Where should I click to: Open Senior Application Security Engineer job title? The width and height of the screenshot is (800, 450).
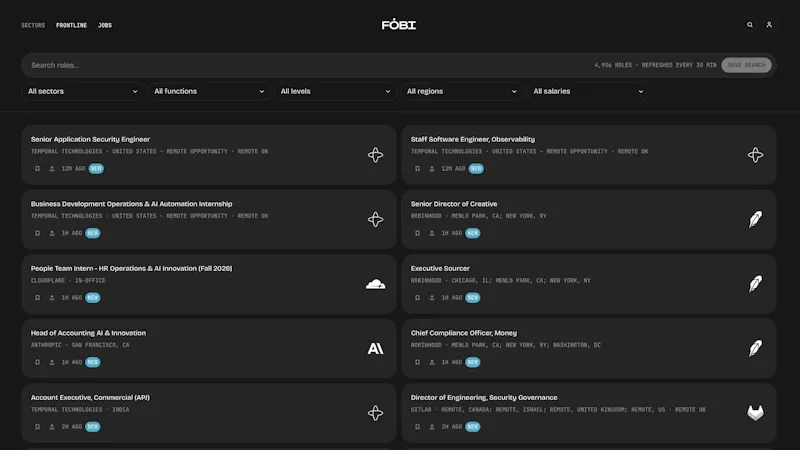tap(90, 139)
